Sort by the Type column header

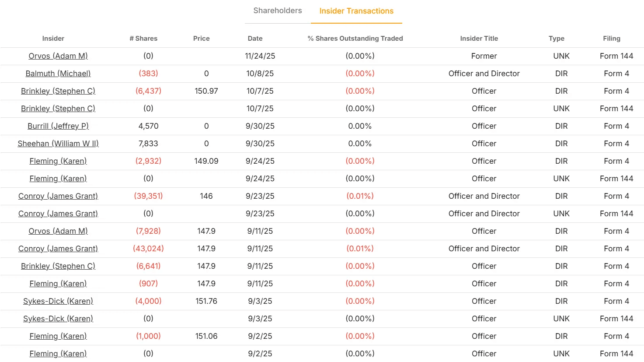[x=556, y=39]
